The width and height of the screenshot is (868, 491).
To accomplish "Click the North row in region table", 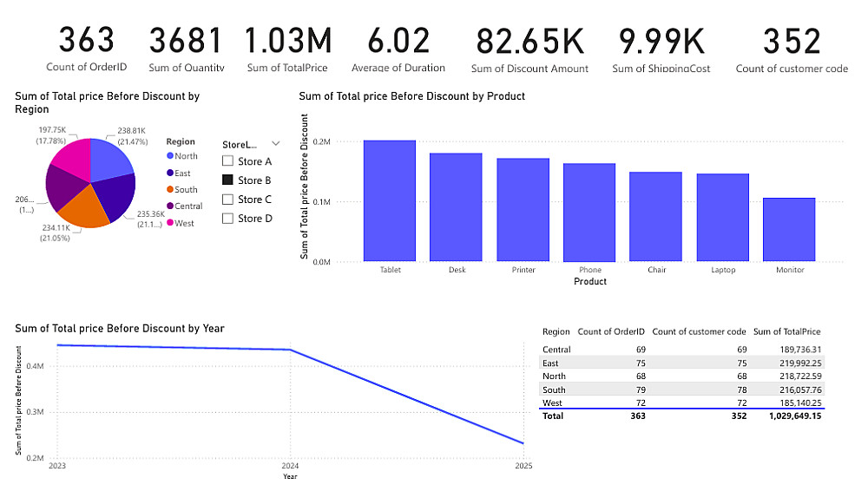I will (x=682, y=376).
